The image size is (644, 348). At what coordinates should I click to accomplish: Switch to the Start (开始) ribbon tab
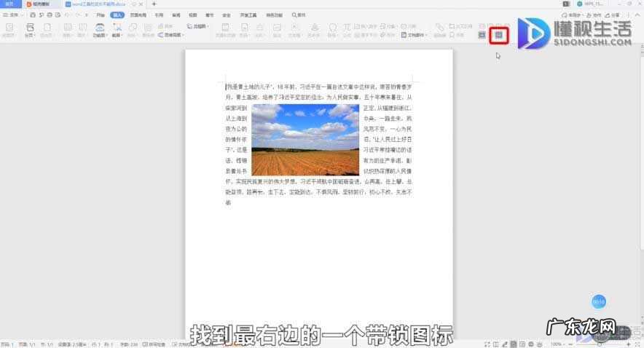(101, 15)
